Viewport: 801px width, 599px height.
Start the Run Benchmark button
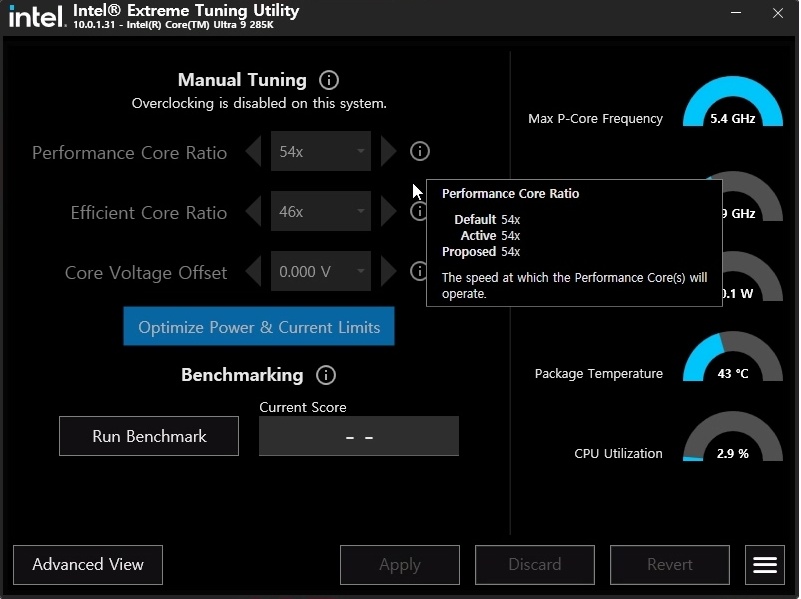click(149, 436)
